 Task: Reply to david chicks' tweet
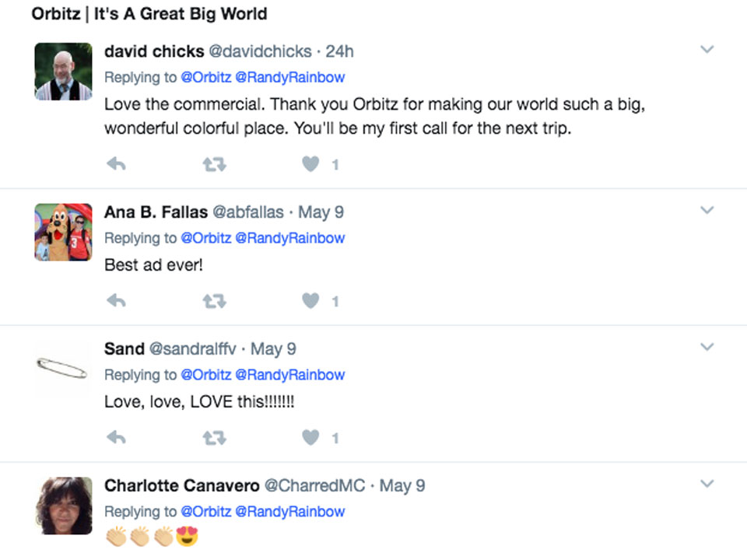click(x=116, y=164)
